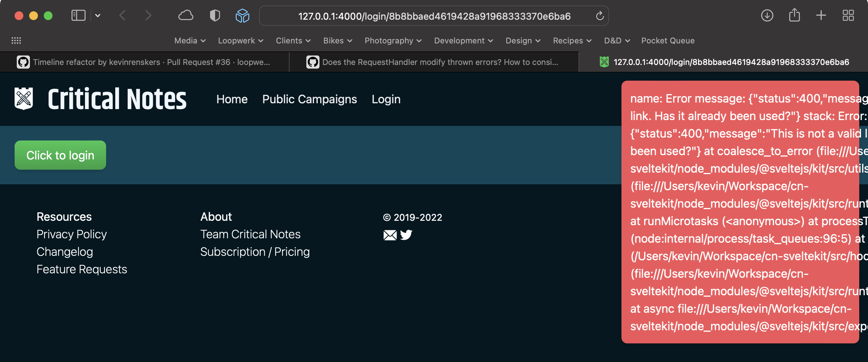This screenshot has height=362, width=868.
Task: Go to the Home nav link
Action: click(232, 99)
